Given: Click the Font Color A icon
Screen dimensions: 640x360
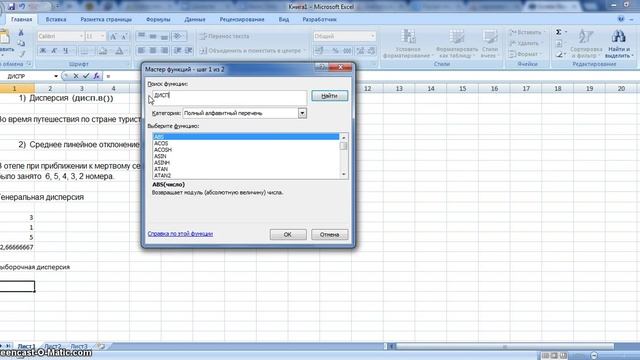Looking at the screenshot, I should [120, 51].
